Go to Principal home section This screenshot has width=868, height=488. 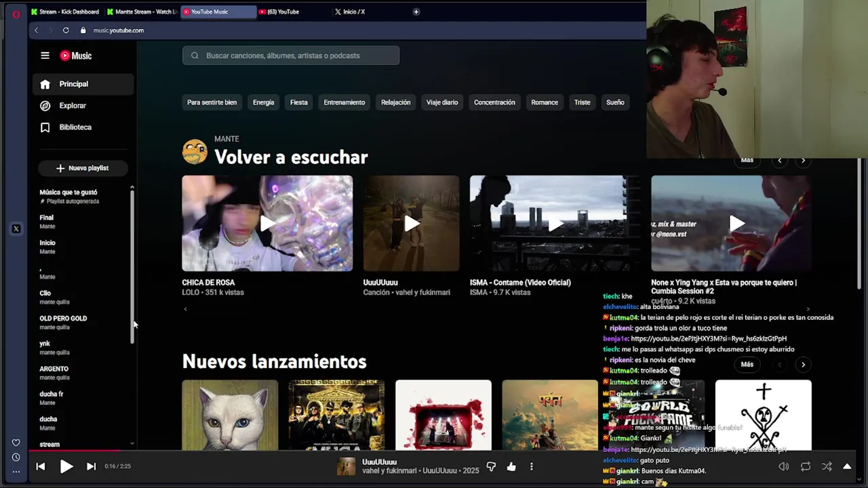[x=83, y=84]
